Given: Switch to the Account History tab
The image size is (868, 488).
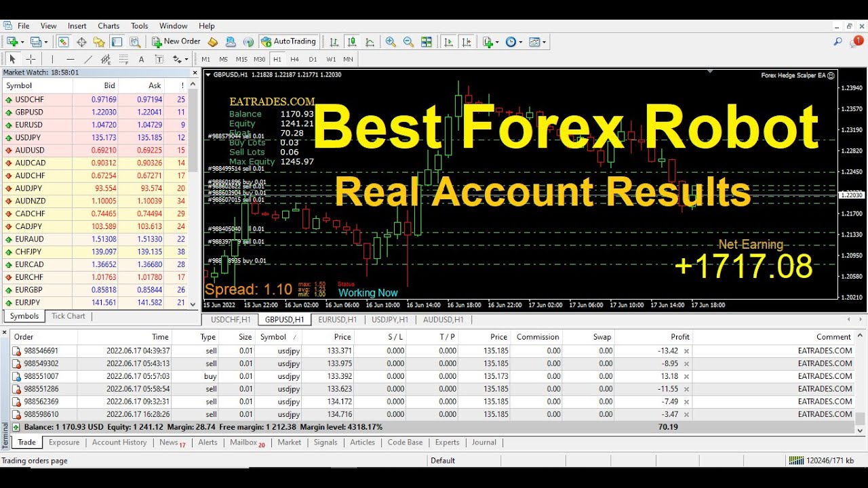Looking at the screenshot, I should pos(119,443).
